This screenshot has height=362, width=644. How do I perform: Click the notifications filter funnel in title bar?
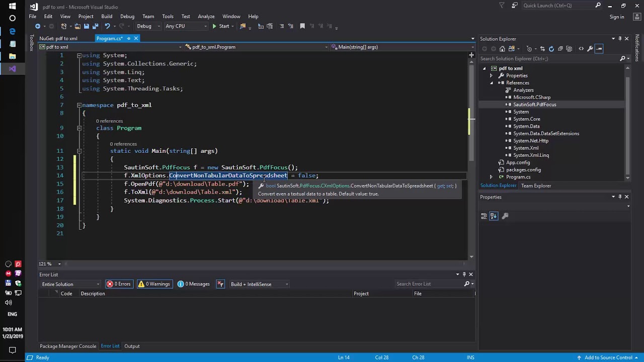point(502,6)
